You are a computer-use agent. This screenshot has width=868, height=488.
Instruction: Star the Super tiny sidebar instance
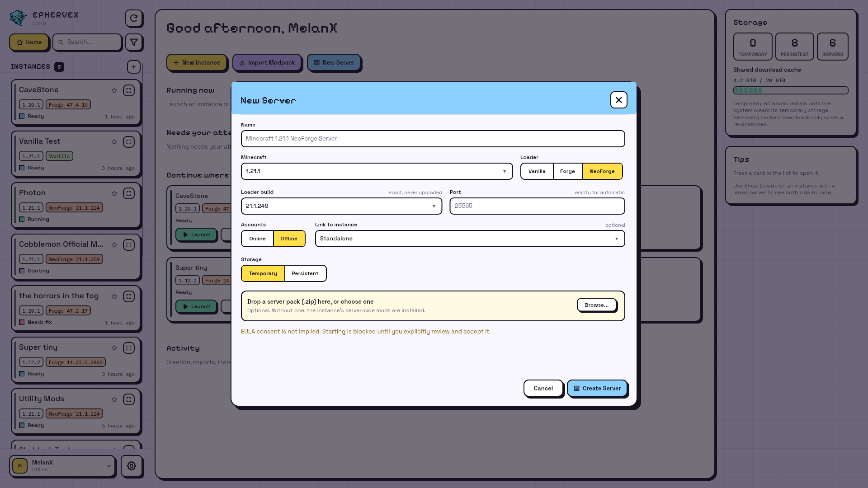click(114, 348)
